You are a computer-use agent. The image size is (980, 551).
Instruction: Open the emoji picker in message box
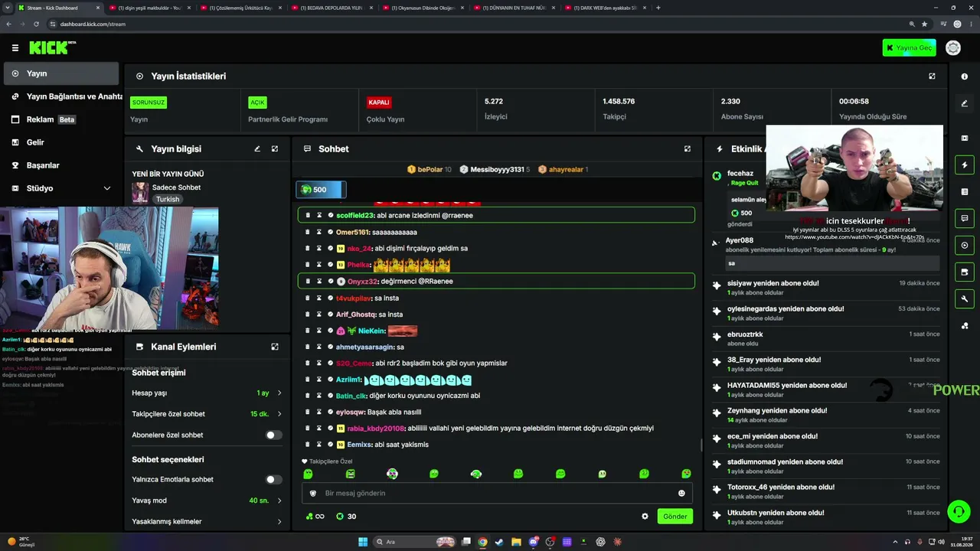681,494
